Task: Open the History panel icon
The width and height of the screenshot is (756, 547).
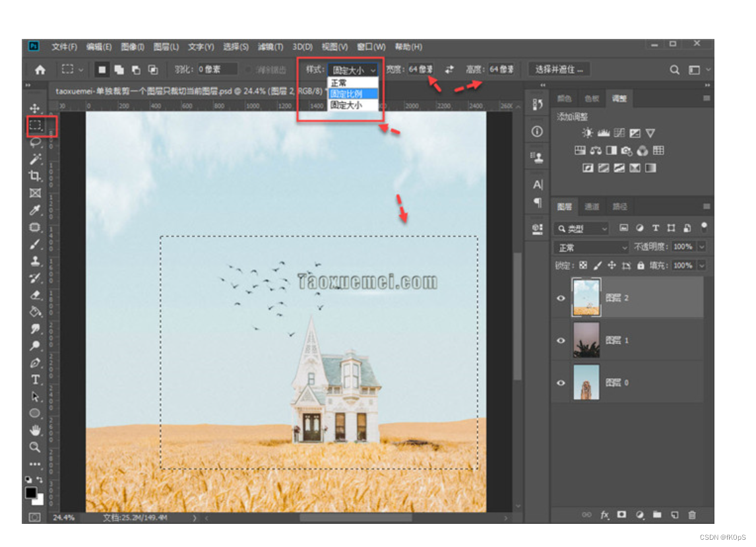Action: click(537, 104)
